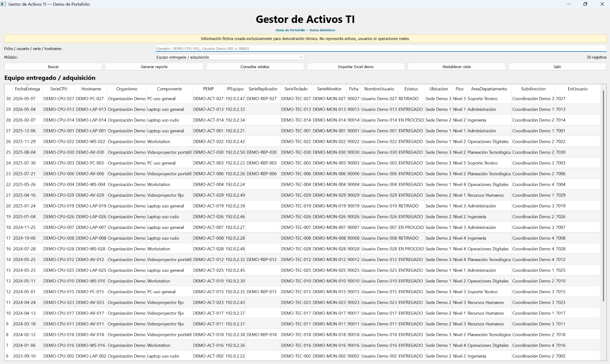Screen dimensions: 610x364
Task: Select row number 15
Action: [8, 270]
